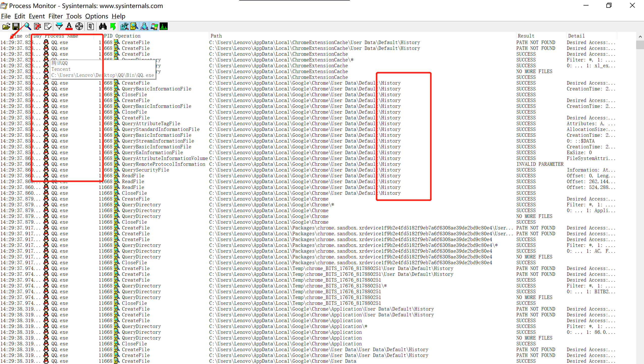Click the QQ penguin icon in the QueryEaInformationFile row
The height and width of the screenshot is (364, 644).
coord(46,152)
